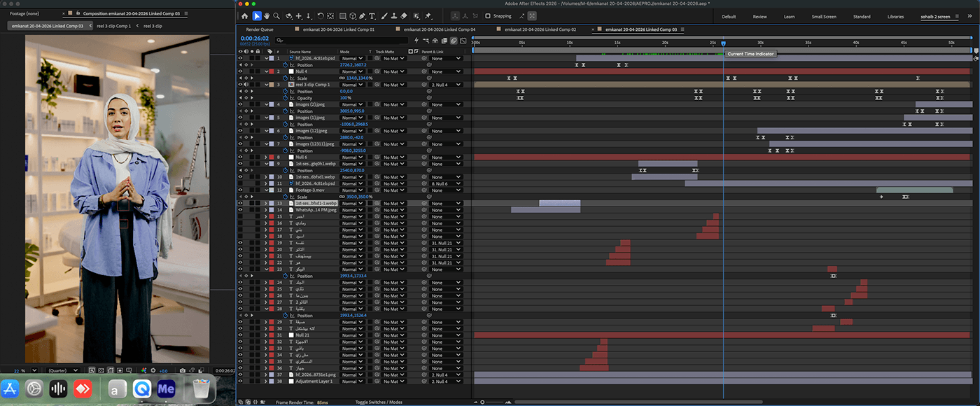The width and height of the screenshot is (980, 406).
Task: Open Mode dropdown for Null 4 layer
Action: [352, 71]
